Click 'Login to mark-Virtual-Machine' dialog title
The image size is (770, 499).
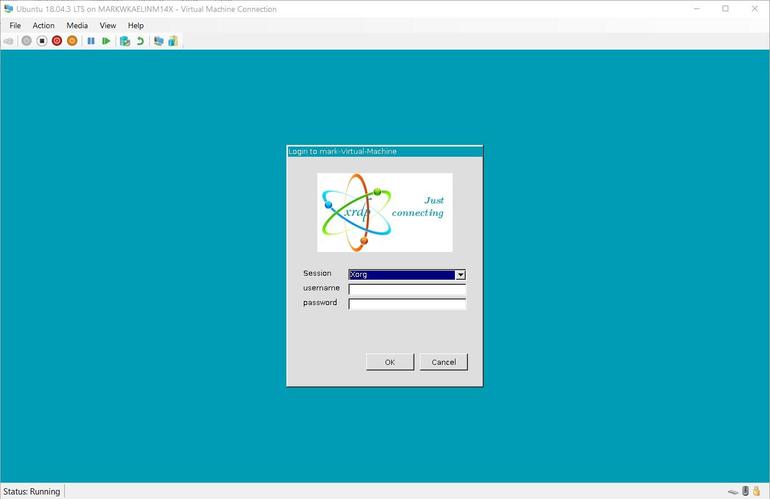pyautogui.click(x=342, y=151)
